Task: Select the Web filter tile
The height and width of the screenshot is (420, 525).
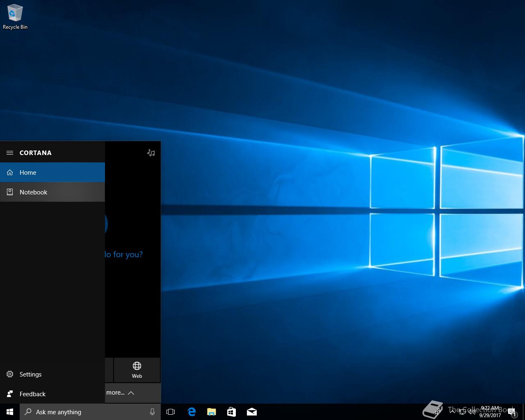Action: point(137,370)
